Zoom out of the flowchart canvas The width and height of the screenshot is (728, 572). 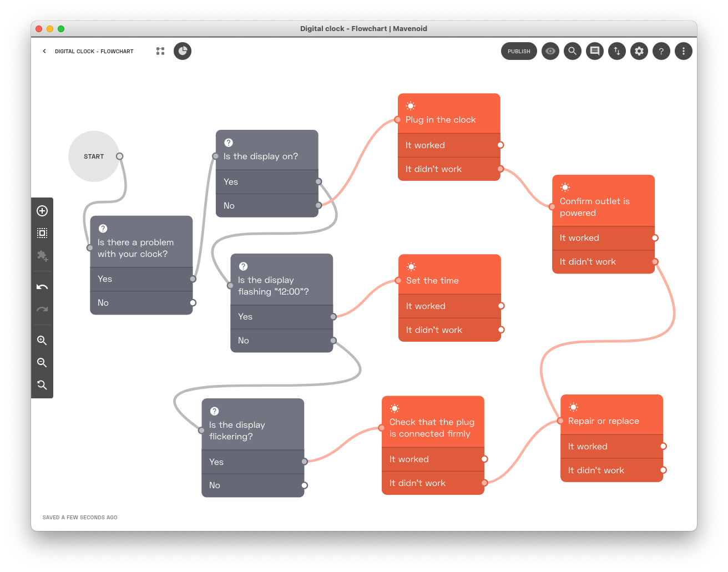42,363
